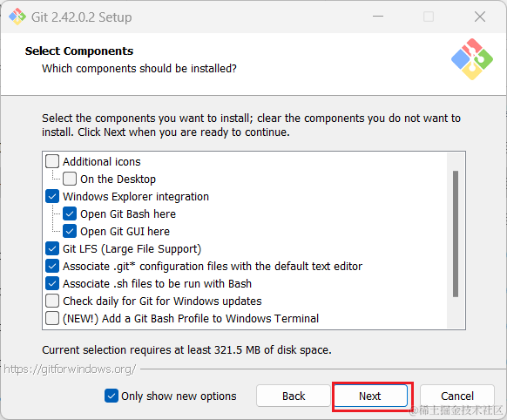Uncheck Associate .git* configuration files option
Viewport: 507px width, 420px height.
coord(52,266)
